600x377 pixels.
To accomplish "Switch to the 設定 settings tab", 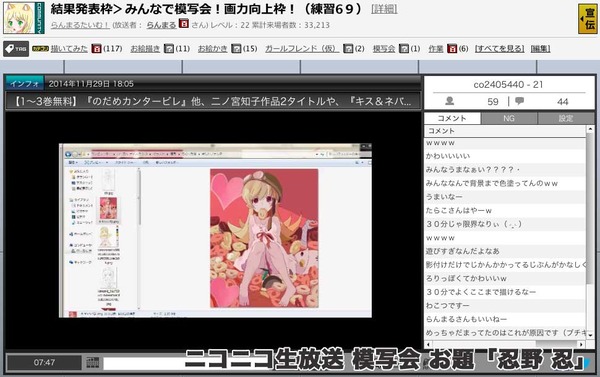I will pyautogui.click(x=566, y=118).
